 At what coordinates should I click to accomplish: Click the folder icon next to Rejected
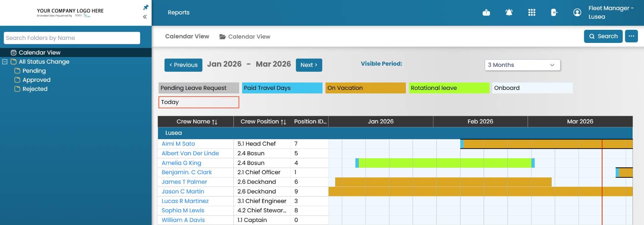17,89
